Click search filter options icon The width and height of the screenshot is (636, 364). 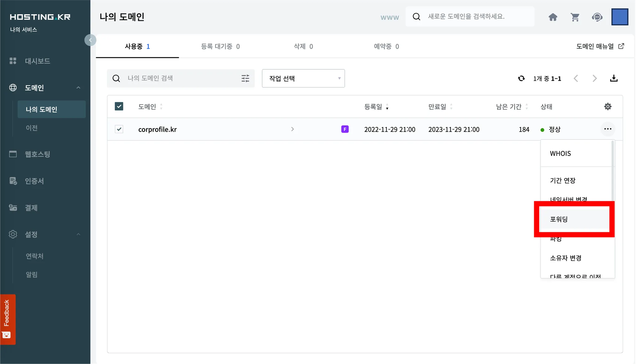(x=245, y=78)
